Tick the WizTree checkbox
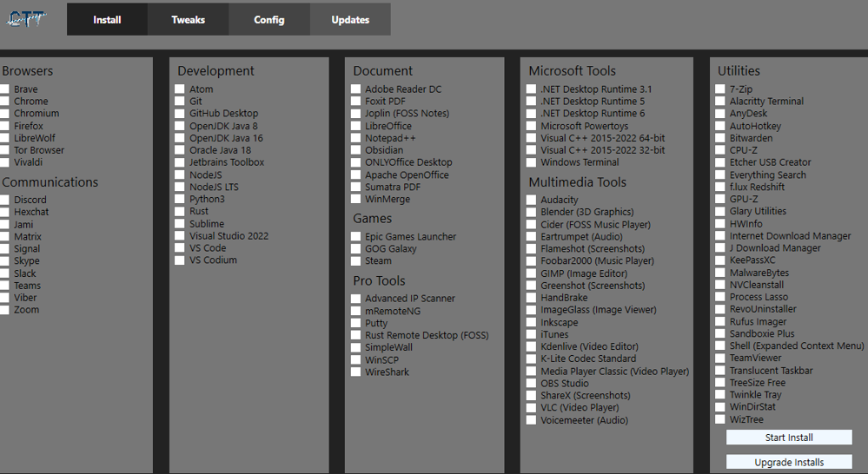The image size is (868, 474). 720,419
